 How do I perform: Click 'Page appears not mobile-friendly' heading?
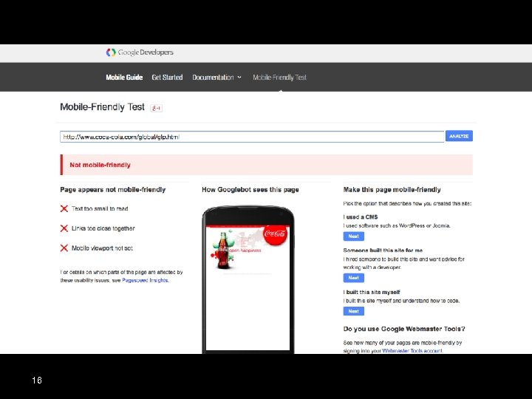[112, 190]
